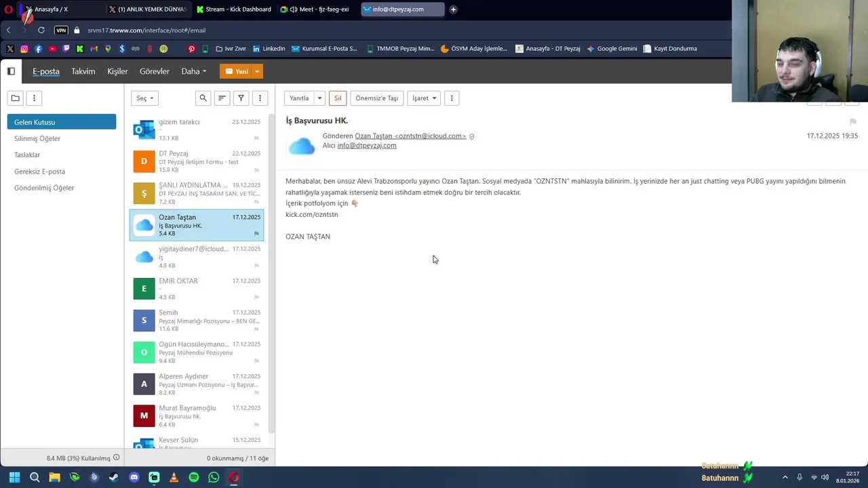868x488 pixels.
Task: Open the LinkedIn bookmark
Action: coord(269,49)
